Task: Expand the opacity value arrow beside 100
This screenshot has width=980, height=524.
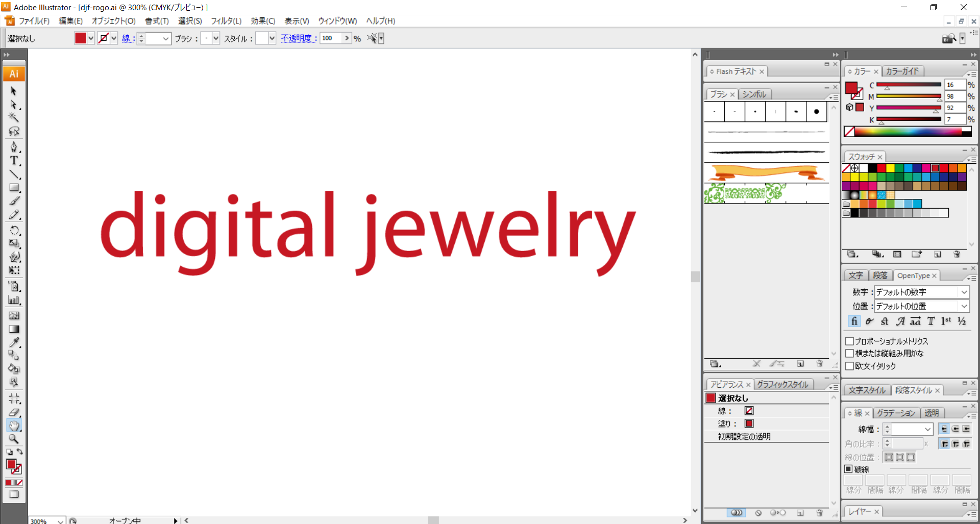Action: [347, 38]
